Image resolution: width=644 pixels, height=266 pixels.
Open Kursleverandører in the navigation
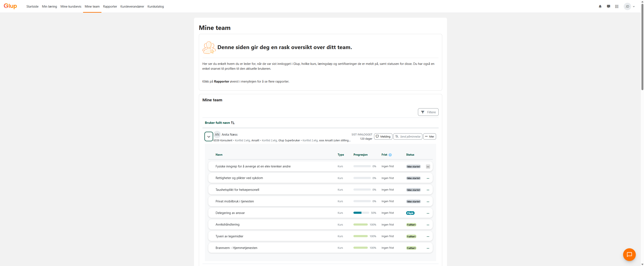click(x=132, y=7)
